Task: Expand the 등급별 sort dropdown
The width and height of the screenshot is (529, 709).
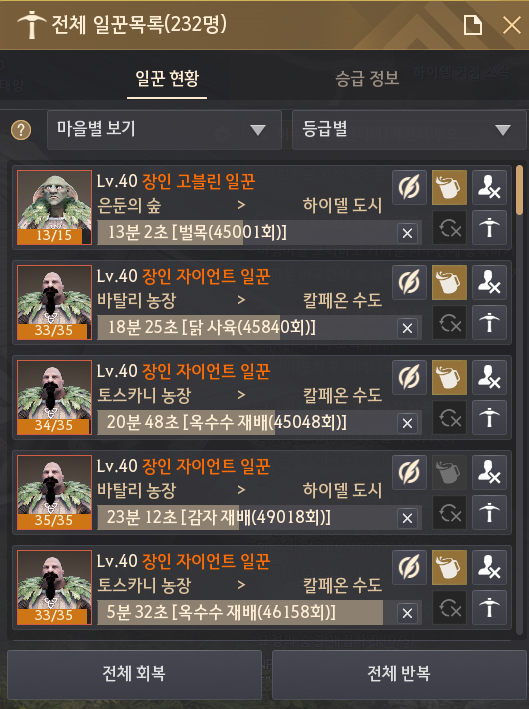Action: point(409,130)
